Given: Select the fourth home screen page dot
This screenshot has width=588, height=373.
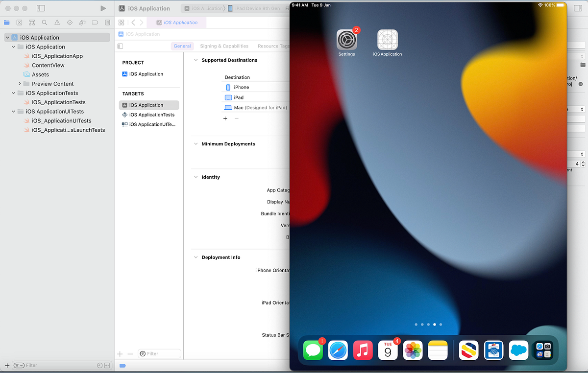Looking at the screenshot, I should click(x=434, y=324).
